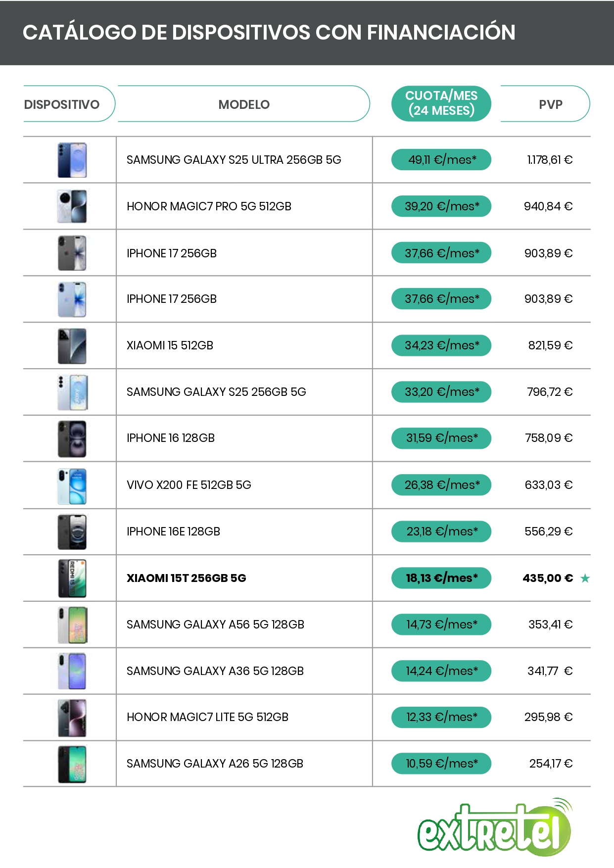Select the MODELO column header
Viewport: 614px width, 868px height.
point(244,104)
